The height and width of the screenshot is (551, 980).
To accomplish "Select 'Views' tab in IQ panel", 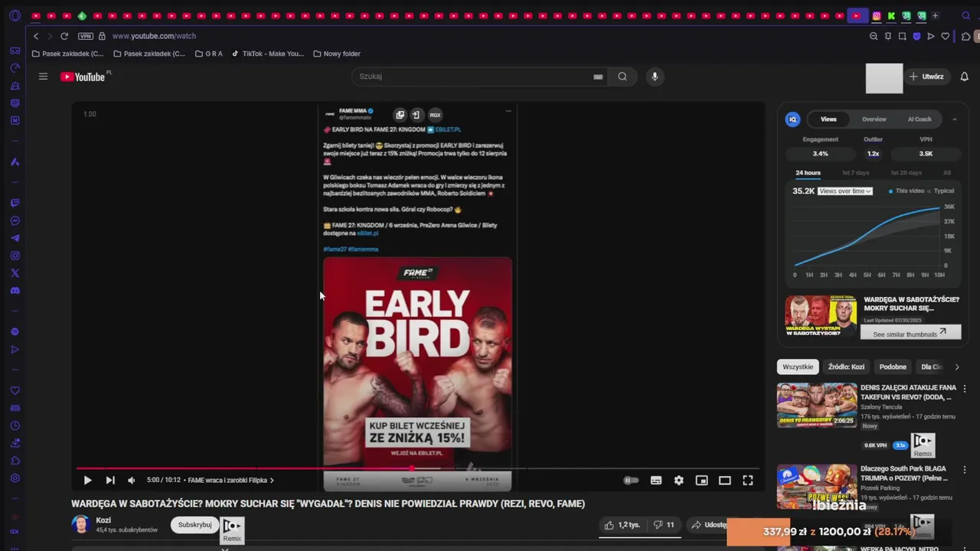I will pos(828,119).
